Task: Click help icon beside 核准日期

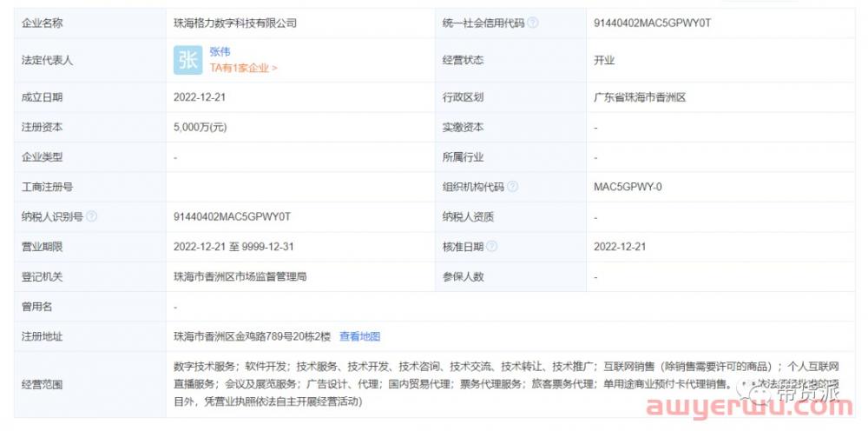Action: (491, 247)
